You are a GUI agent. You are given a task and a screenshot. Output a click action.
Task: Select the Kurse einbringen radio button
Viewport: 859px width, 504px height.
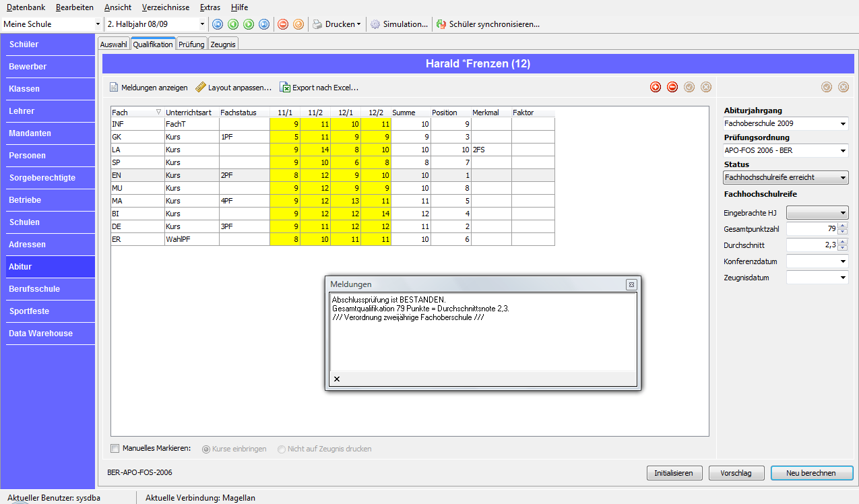tap(206, 449)
